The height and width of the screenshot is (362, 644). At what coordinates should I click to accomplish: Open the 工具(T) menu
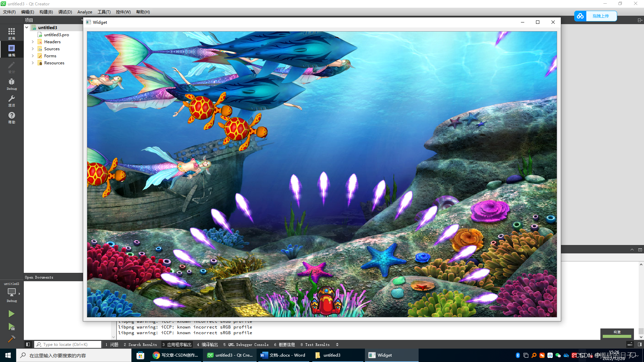click(104, 12)
